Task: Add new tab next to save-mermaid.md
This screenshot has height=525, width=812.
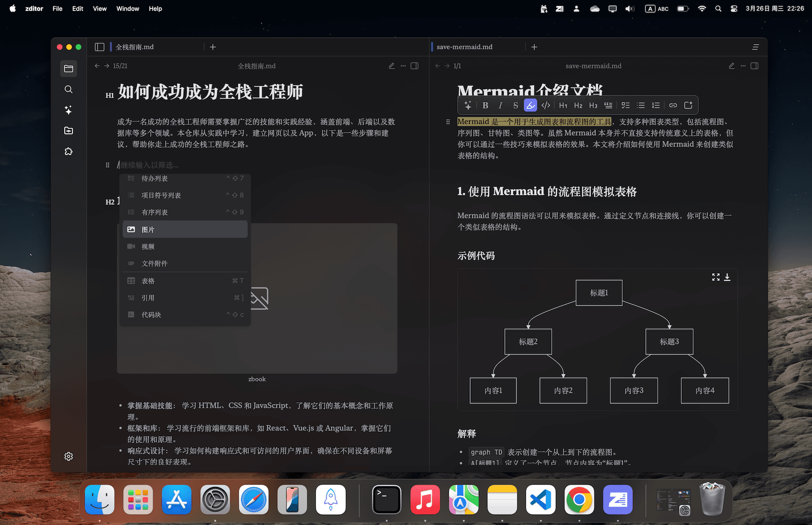Action: (x=534, y=47)
